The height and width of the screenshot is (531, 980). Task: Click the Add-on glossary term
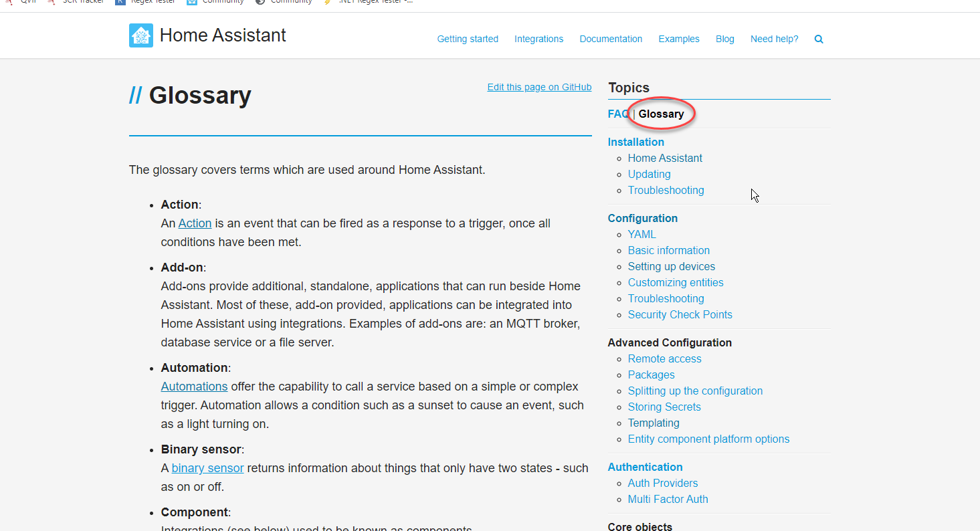182,268
